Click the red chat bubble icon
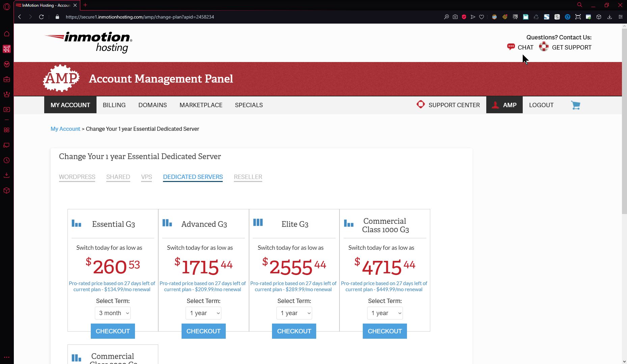 point(511,47)
